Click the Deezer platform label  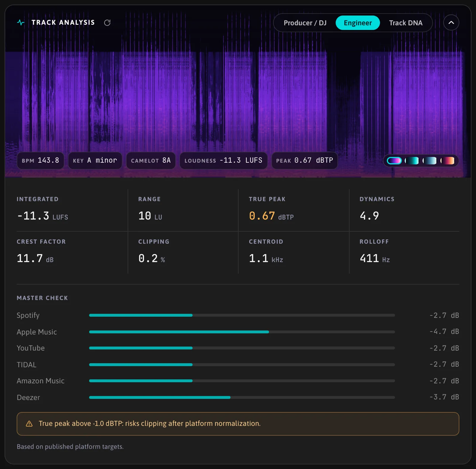28,397
